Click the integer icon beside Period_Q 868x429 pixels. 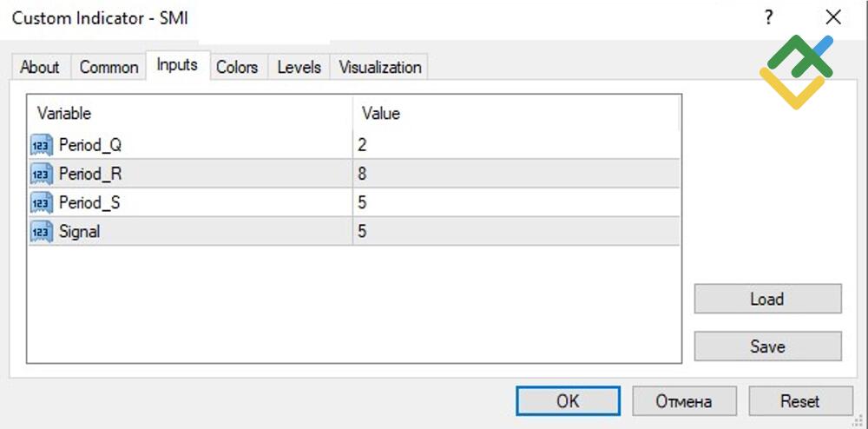[42, 144]
